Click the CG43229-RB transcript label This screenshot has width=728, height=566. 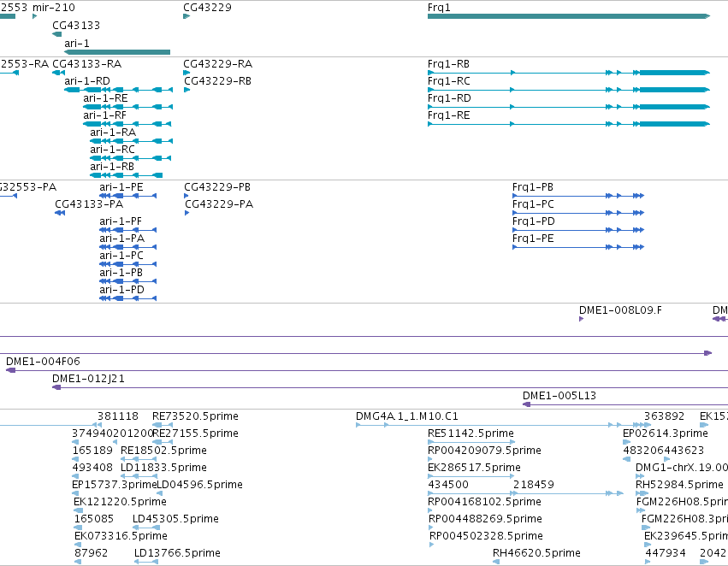click(218, 81)
